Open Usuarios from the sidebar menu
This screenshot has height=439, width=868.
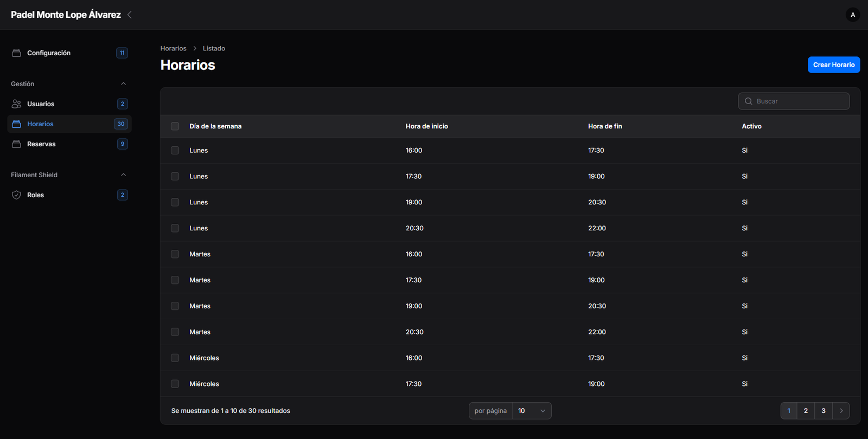pos(41,104)
